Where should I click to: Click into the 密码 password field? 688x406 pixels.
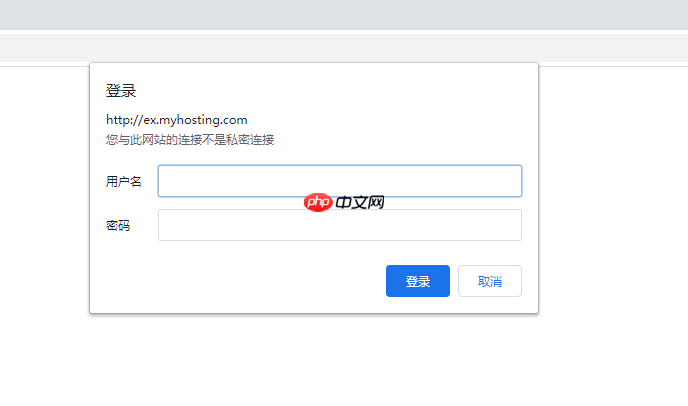tap(340, 225)
